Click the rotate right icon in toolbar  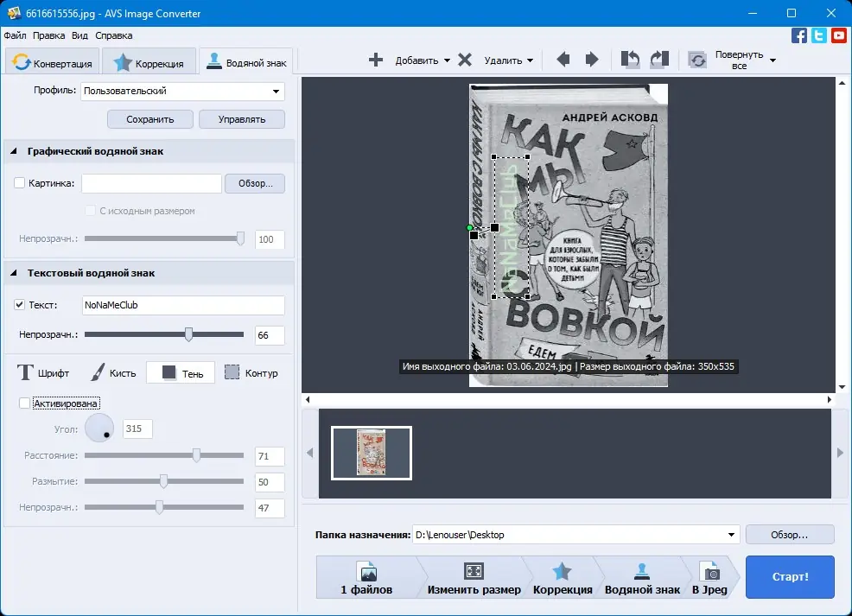(659, 60)
